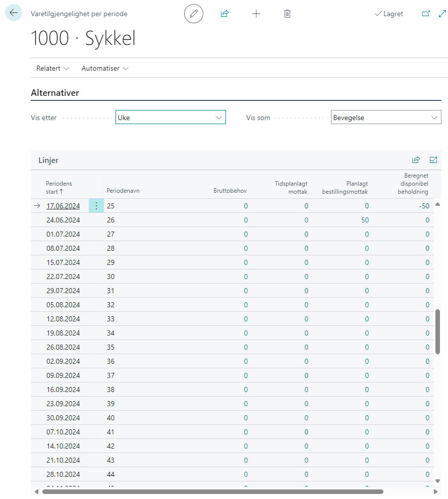Sort by Periodens start column header

tap(59, 188)
